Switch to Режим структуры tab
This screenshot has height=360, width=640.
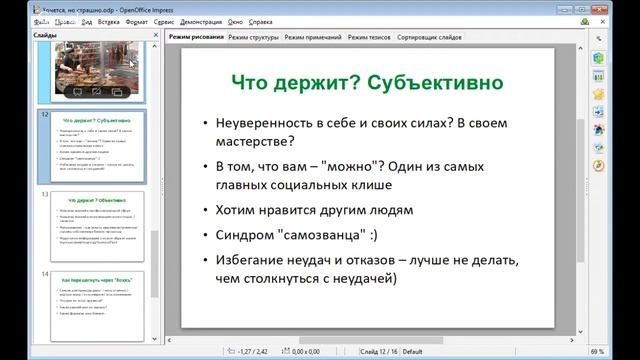(x=253, y=37)
